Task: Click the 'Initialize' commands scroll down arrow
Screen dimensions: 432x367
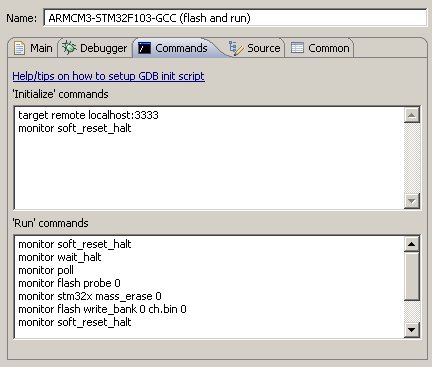Action: [412, 201]
